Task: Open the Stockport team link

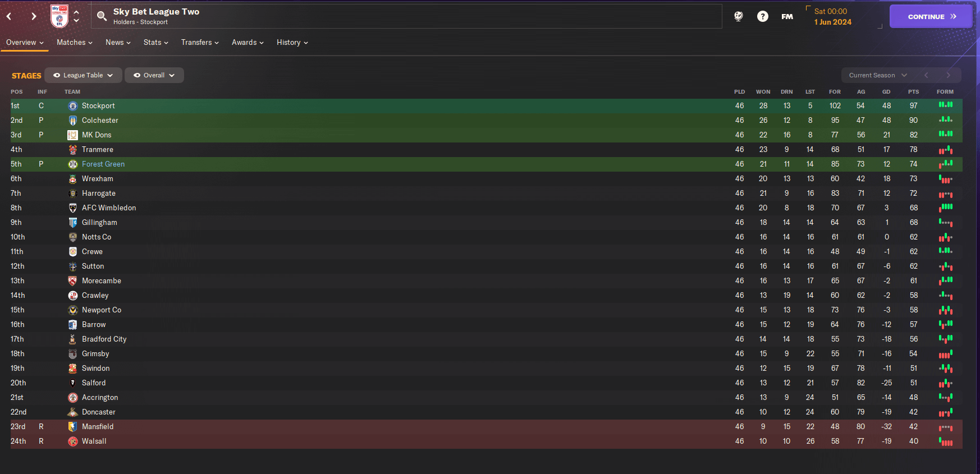Action: [98, 105]
